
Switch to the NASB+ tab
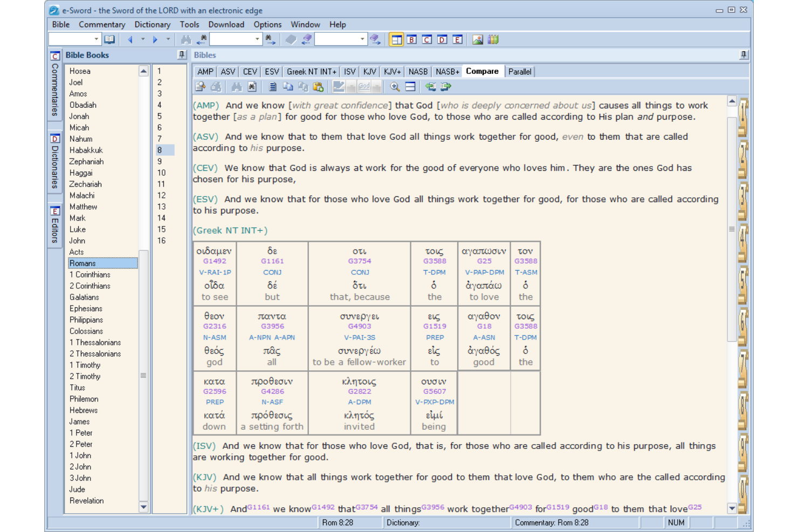pos(448,72)
